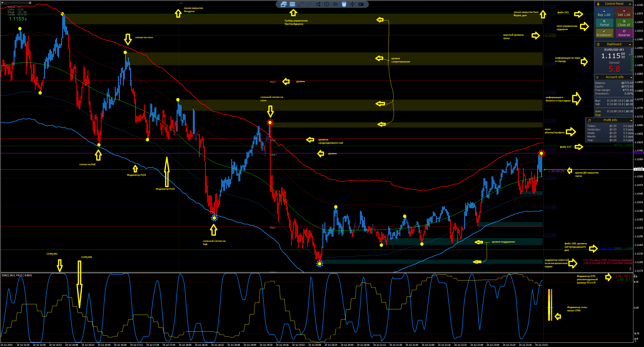
Task: Take a chart screenshot with the camera icon
Action: point(361,4)
